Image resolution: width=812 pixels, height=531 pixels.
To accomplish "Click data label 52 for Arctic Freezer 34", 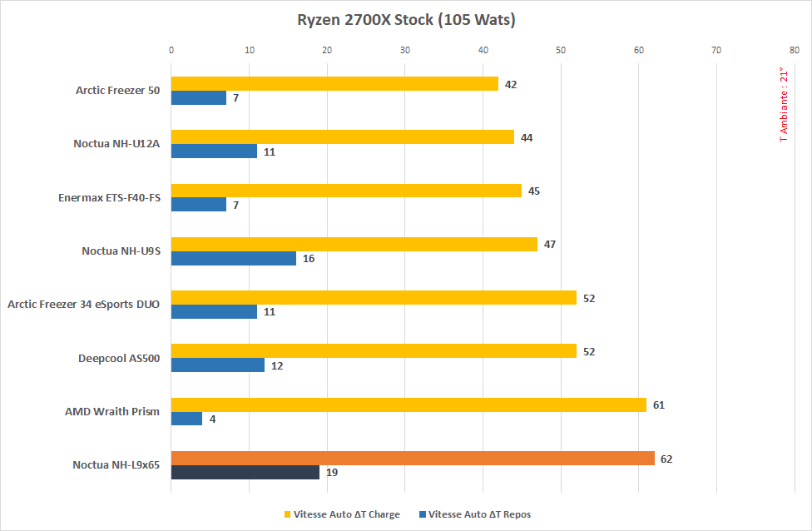I will (x=589, y=299).
